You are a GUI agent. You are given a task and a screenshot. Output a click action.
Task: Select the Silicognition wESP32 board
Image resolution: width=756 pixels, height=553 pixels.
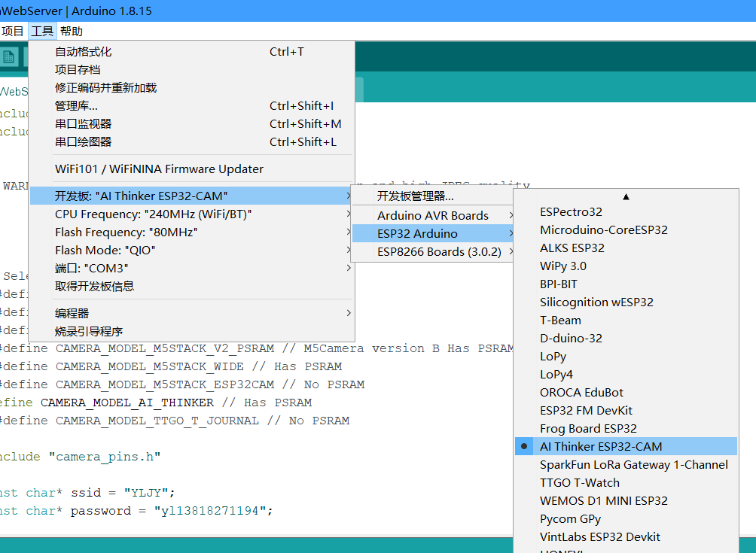coord(626,302)
